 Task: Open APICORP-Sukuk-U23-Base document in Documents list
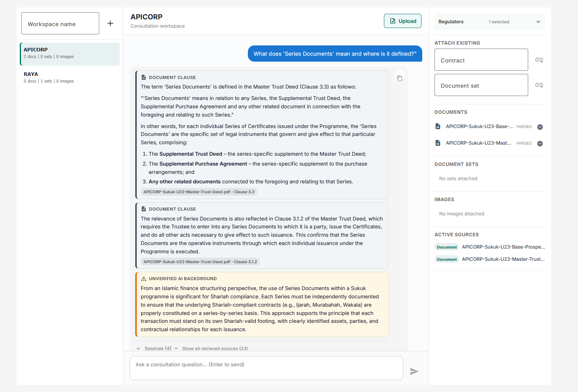click(x=480, y=126)
